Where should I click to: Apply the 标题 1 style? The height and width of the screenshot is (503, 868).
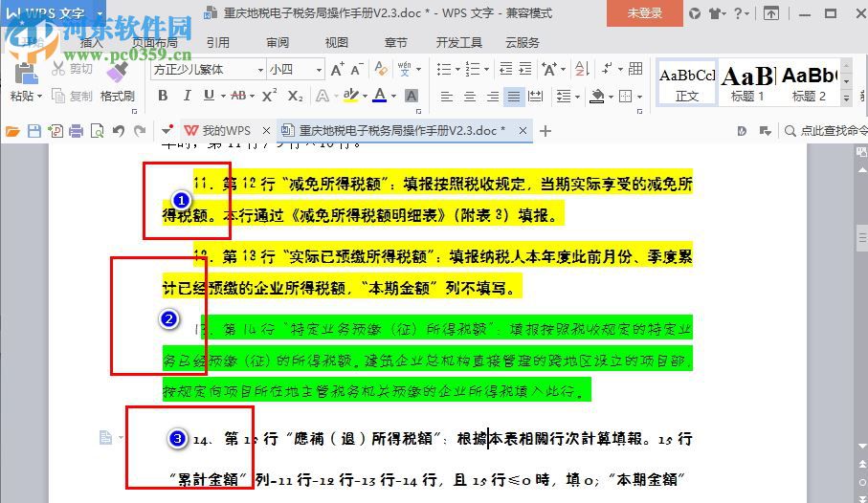747,83
